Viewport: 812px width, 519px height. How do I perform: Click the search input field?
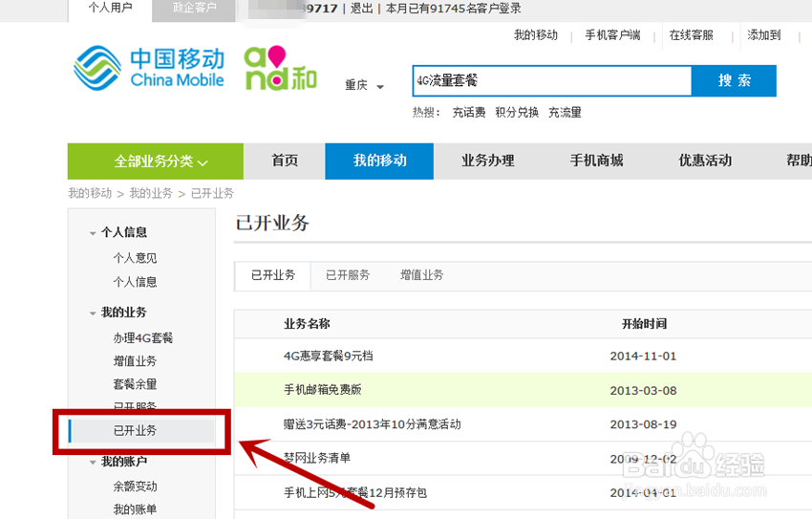click(552, 81)
